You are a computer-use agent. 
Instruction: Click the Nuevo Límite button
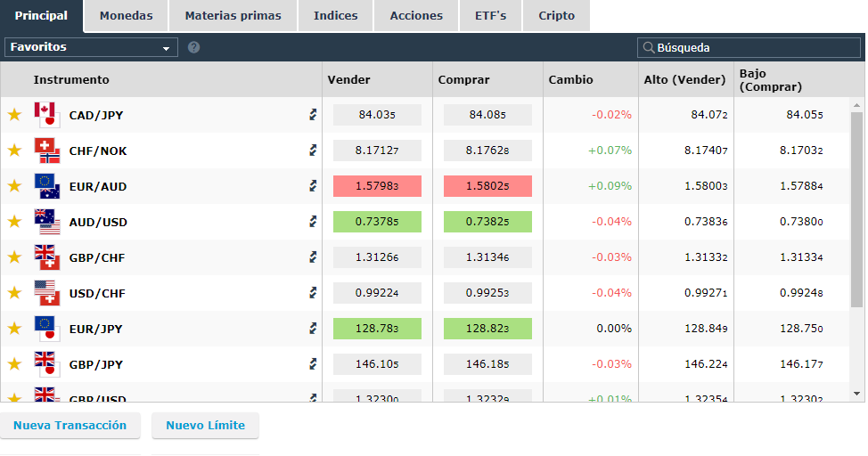tap(205, 426)
